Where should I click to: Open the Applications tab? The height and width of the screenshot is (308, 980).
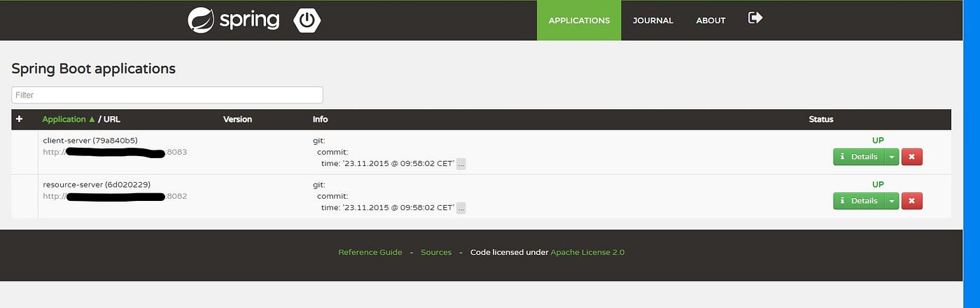(x=579, y=20)
